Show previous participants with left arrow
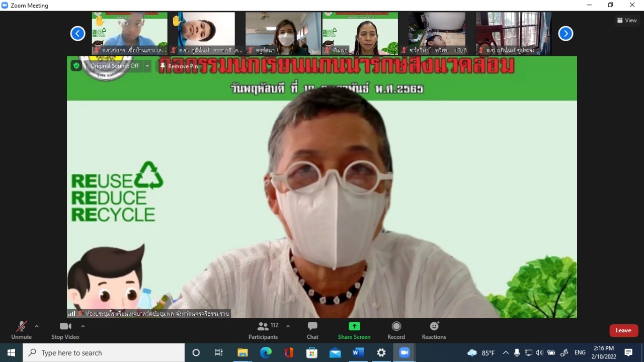644x362 pixels. [x=77, y=34]
